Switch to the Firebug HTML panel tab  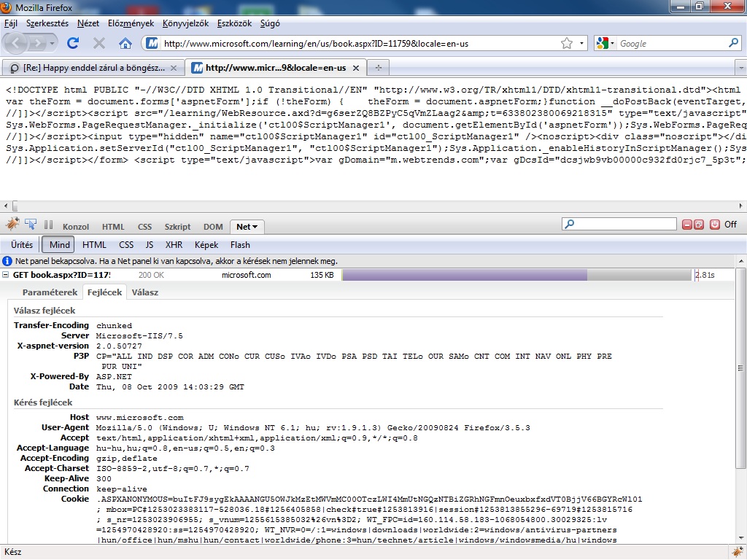(x=113, y=227)
